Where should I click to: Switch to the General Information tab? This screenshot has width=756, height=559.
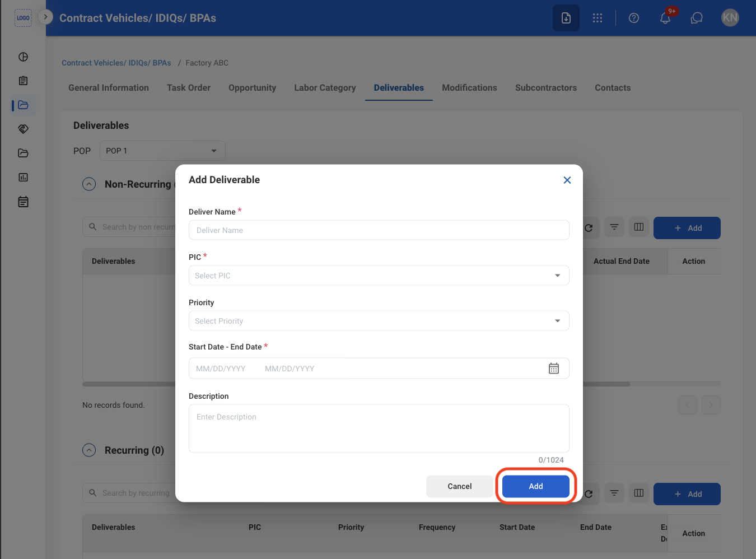coord(109,88)
